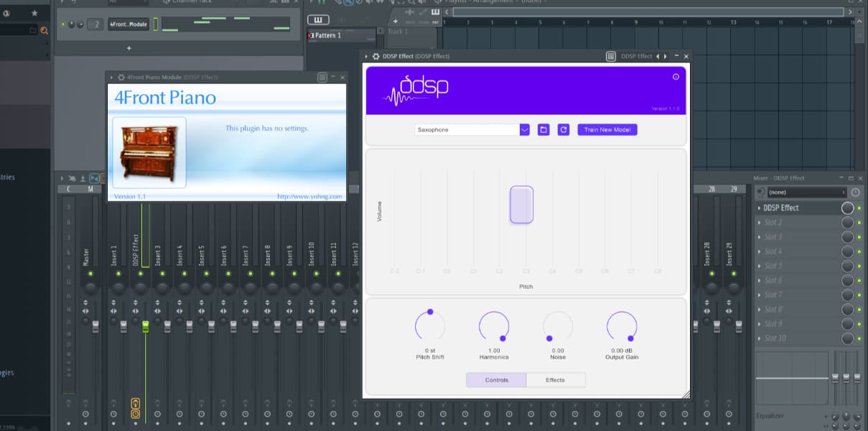The height and width of the screenshot is (431, 868).
Task: Adjust the Pitch Shift knob
Action: pyautogui.click(x=429, y=326)
